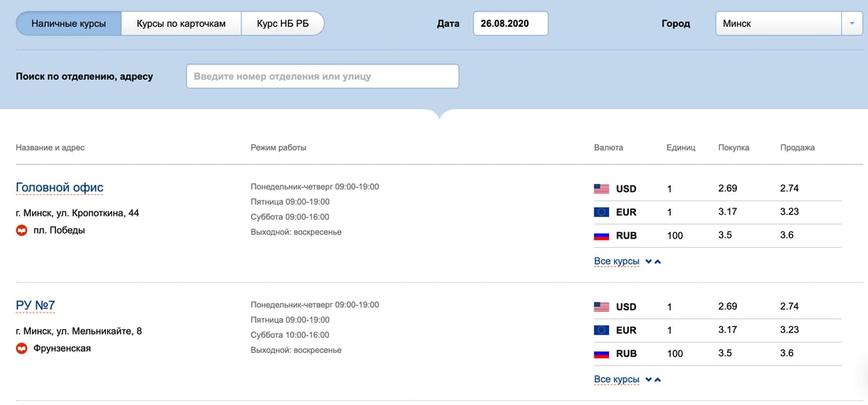This screenshot has height=405, width=868.
Task: Open the Головной офис branch link
Action: tap(59, 188)
